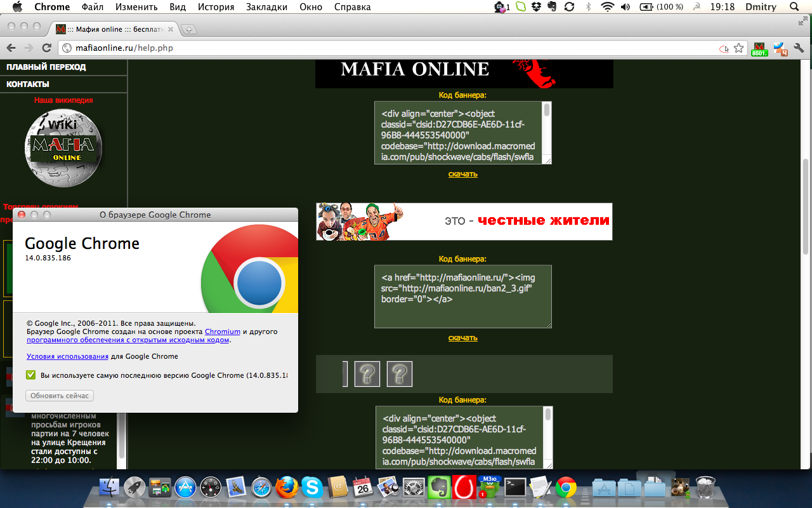Reload the page with the refresh icon
The height and width of the screenshot is (508, 812).
click(46, 48)
